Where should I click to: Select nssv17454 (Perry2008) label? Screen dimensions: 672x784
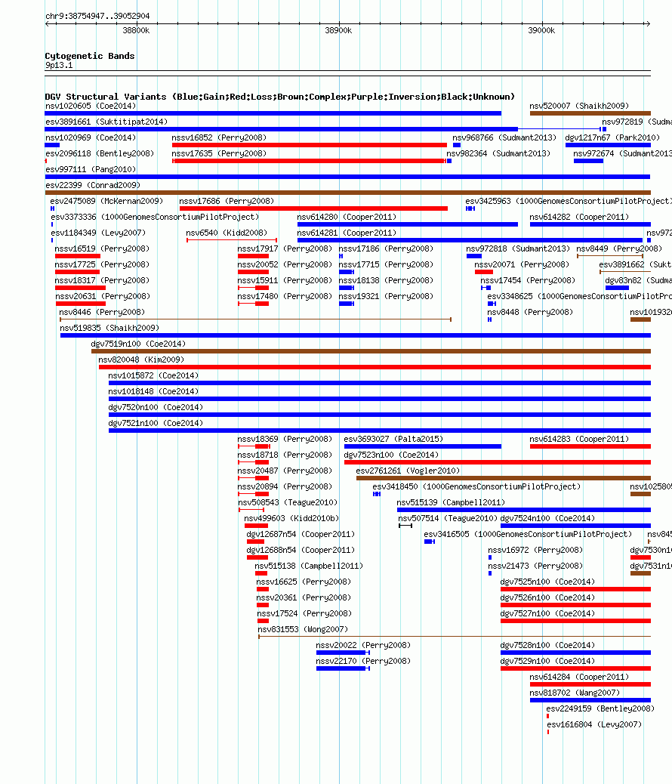(x=528, y=281)
